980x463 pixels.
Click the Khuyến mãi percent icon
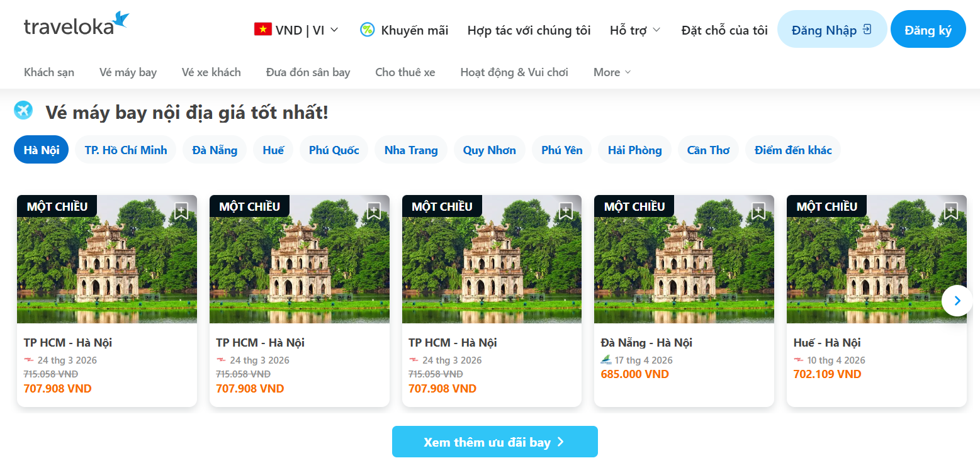pyautogui.click(x=367, y=30)
